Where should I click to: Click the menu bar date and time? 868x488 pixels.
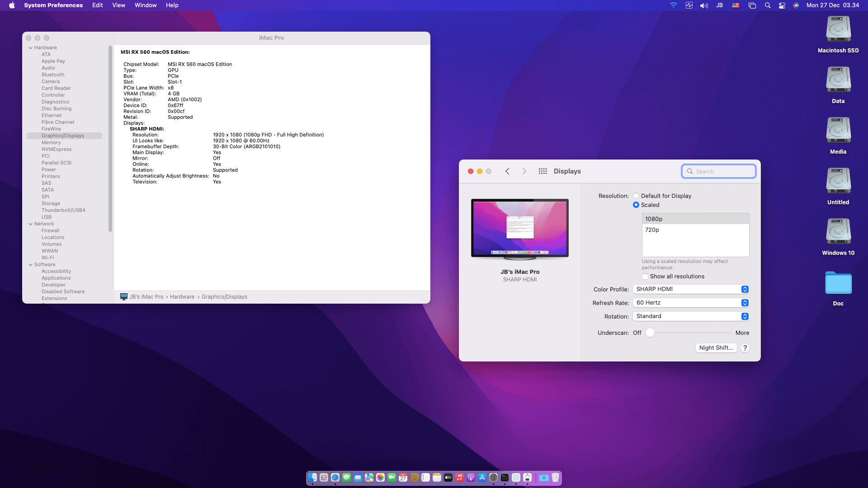[x=833, y=5]
